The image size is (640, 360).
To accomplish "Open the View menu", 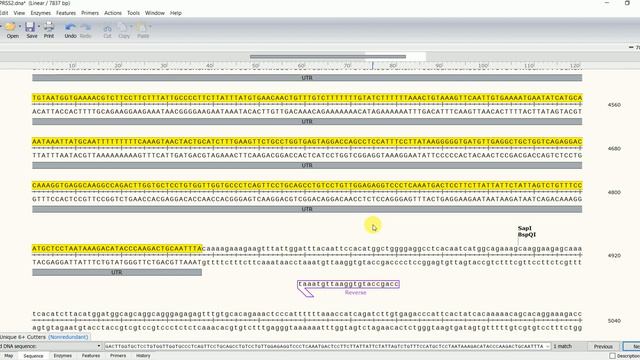I will (19, 13).
